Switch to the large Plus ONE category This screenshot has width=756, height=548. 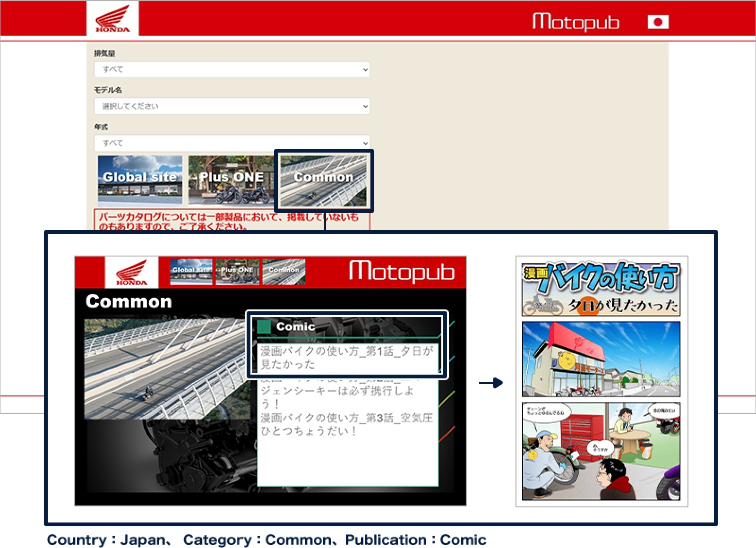click(231, 180)
